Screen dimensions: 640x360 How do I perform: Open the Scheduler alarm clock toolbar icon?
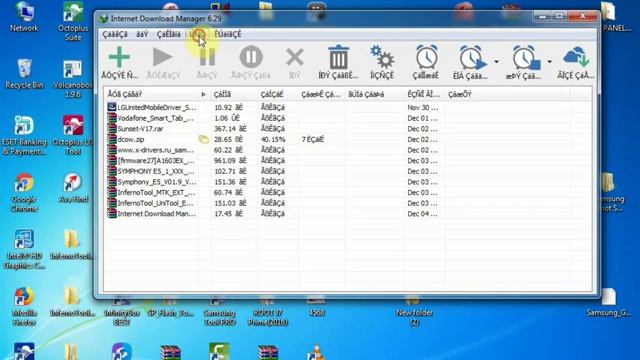tap(426, 57)
